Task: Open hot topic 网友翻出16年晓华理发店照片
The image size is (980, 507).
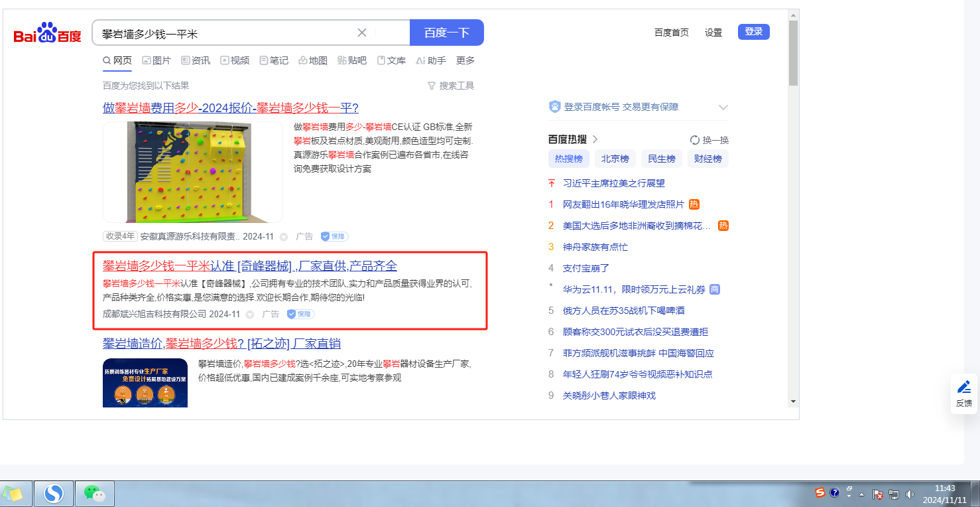Action: [x=624, y=204]
